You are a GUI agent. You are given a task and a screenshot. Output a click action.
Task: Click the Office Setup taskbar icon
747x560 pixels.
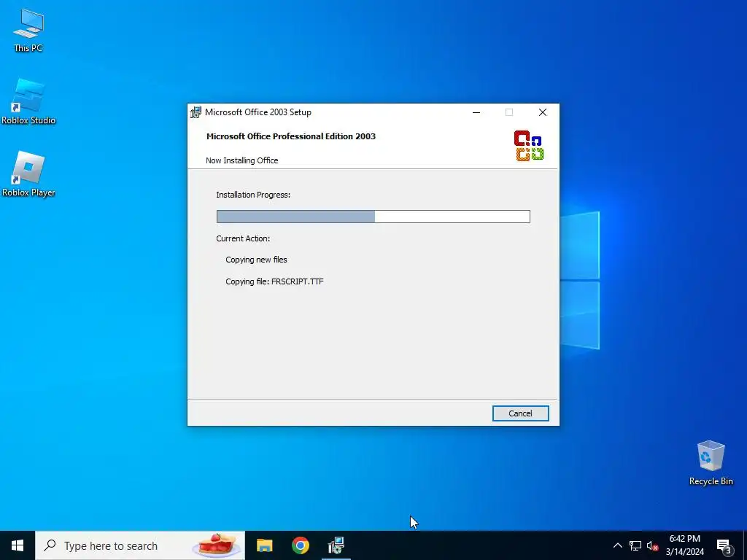pyautogui.click(x=336, y=545)
